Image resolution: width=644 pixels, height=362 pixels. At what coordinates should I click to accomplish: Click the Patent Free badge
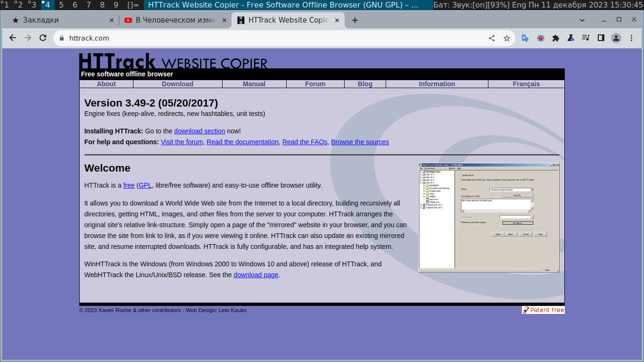(x=543, y=310)
